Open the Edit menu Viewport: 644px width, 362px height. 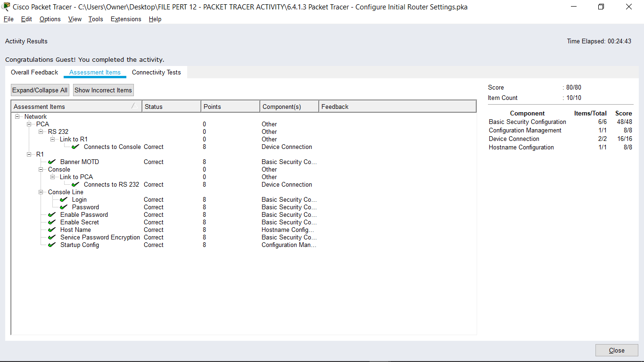coord(26,19)
